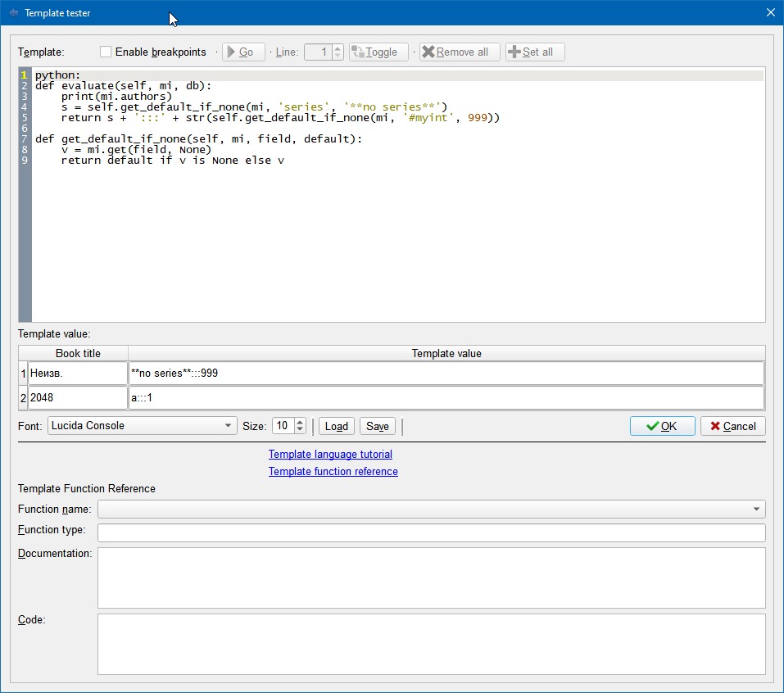Viewport: 784px width, 693px height.
Task: Click the back arrow in title bar
Action: click(13, 13)
